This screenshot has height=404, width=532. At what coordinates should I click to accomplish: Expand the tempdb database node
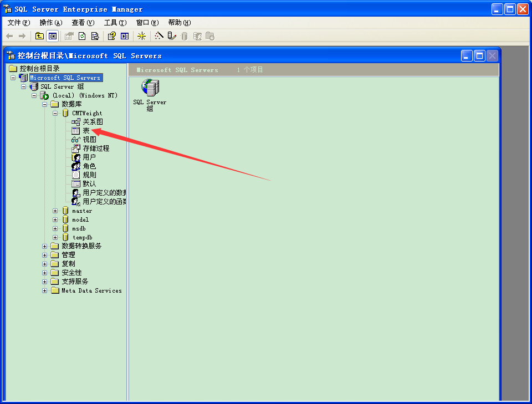(55, 237)
